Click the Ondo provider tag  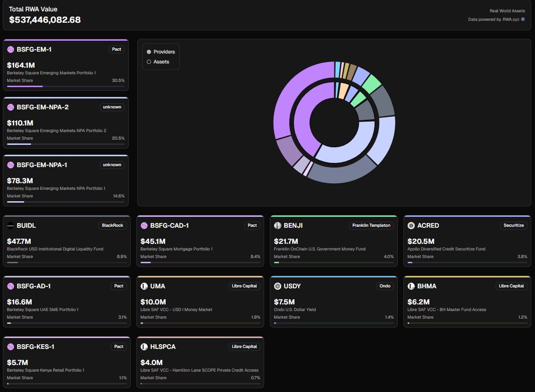385,286
